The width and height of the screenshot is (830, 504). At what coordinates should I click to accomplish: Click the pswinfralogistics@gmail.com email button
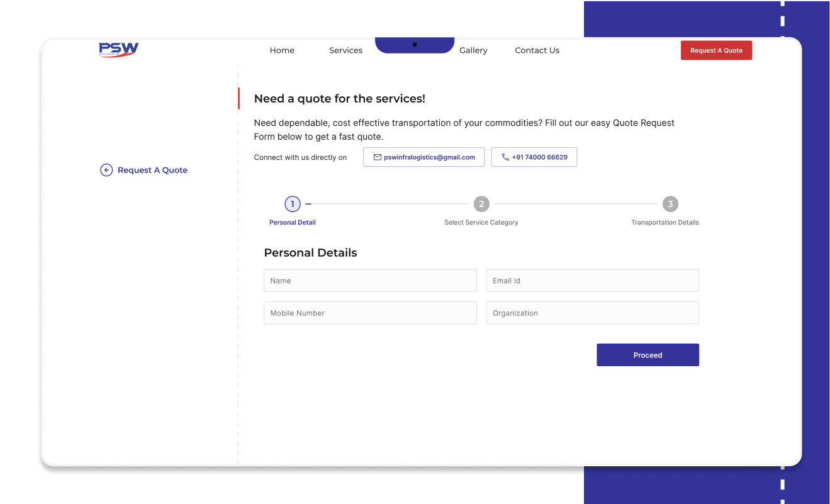point(423,157)
